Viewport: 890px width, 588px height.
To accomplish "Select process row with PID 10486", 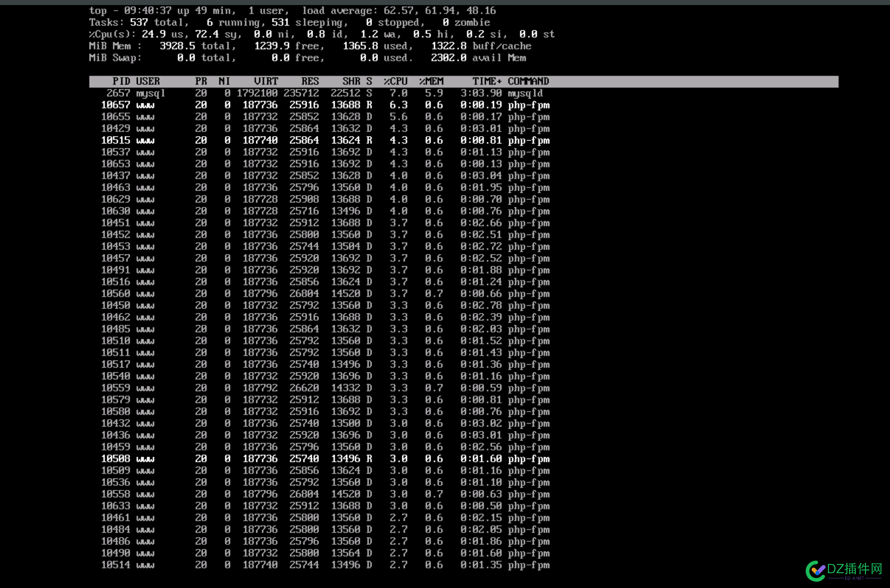I will (x=324, y=541).
